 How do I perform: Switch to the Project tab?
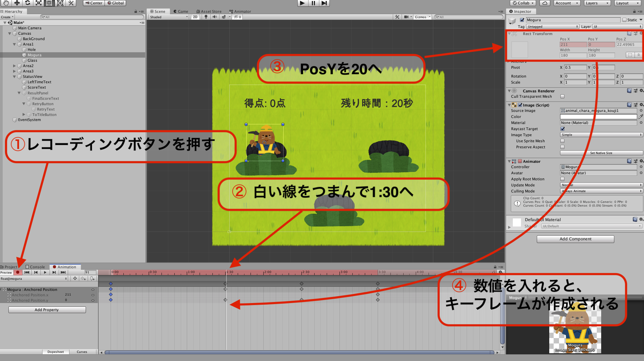9,267
